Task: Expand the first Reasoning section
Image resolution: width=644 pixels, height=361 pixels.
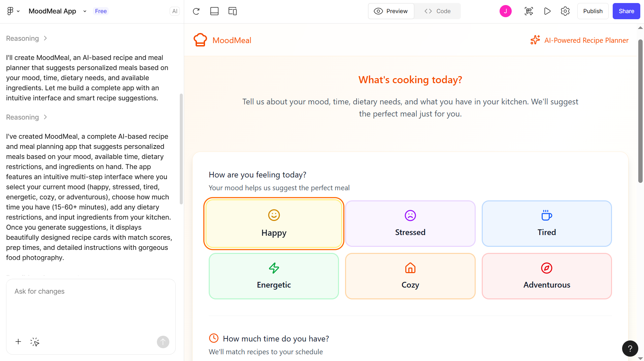Action: 26,38
